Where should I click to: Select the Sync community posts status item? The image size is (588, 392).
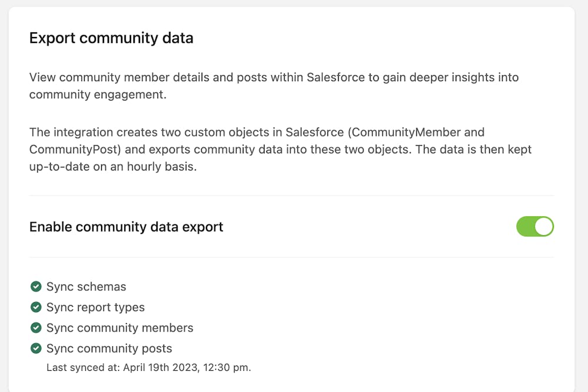click(x=101, y=349)
